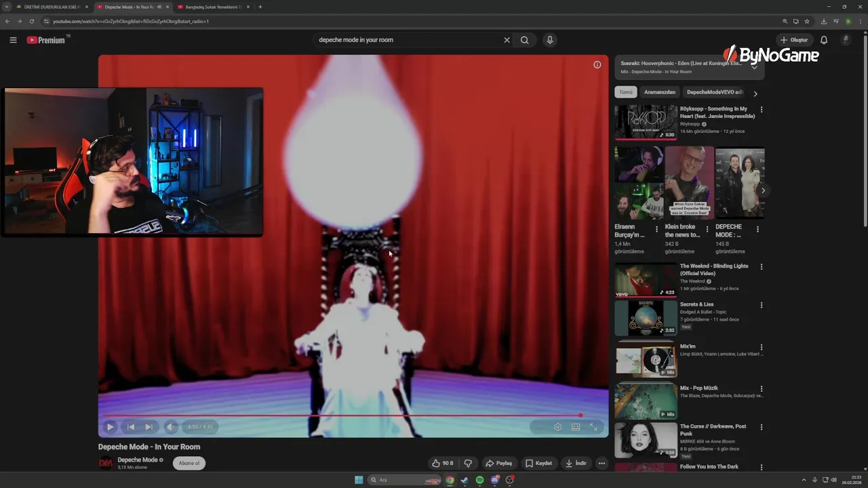Select the DepecheModeVEVO filter chip
The width and height of the screenshot is (868, 488).
coord(714,92)
